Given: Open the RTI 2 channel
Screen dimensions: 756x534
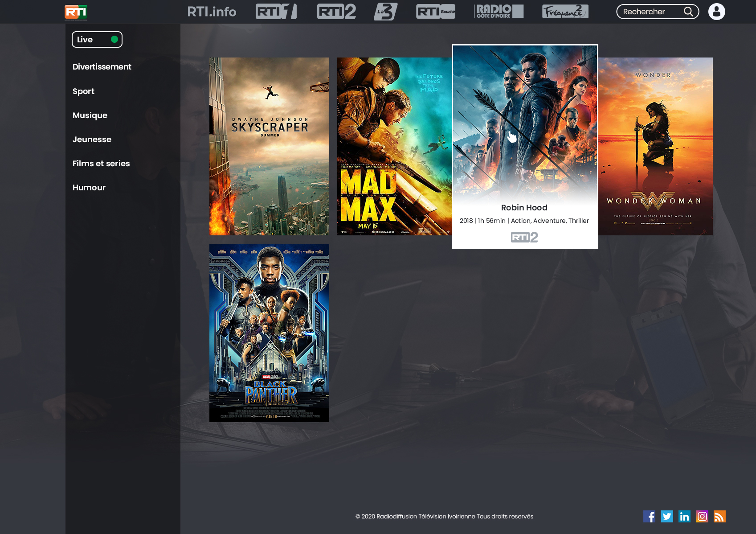Looking at the screenshot, I should (337, 12).
